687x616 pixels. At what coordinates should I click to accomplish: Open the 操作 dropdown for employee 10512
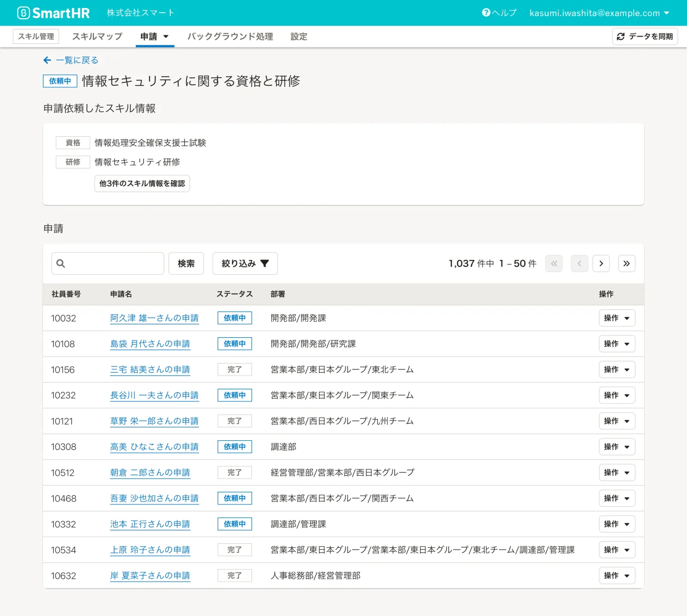[x=617, y=473]
